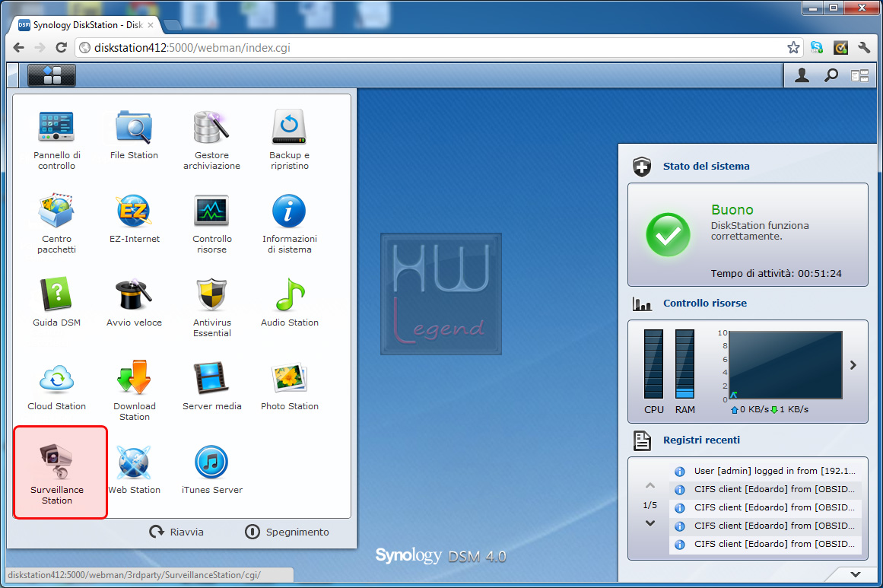Click the green Buono status checkmark
883x588 pixels.
click(x=668, y=235)
